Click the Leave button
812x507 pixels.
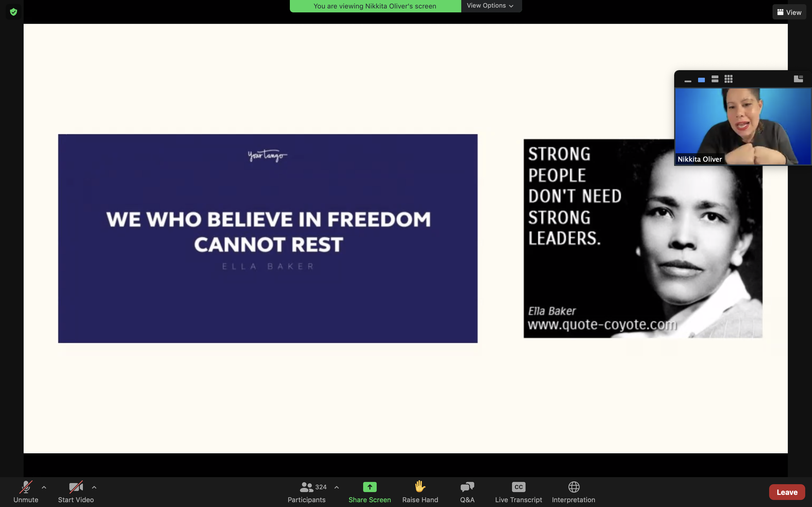tap(787, 492)
